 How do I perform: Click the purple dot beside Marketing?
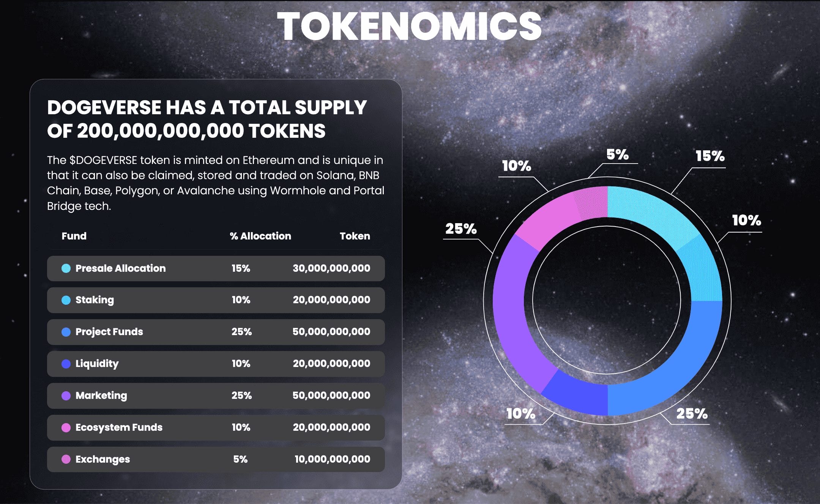coord(66,396)
